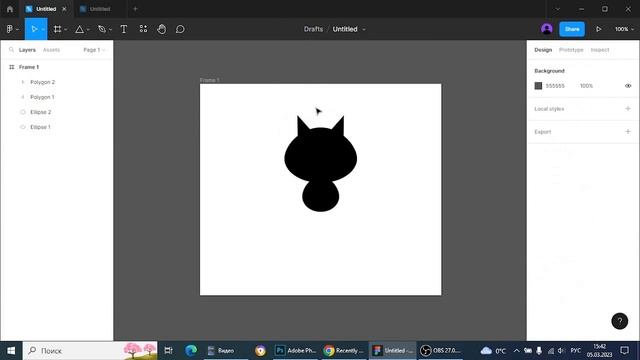Open the help question mark button

tap(620, 321)
